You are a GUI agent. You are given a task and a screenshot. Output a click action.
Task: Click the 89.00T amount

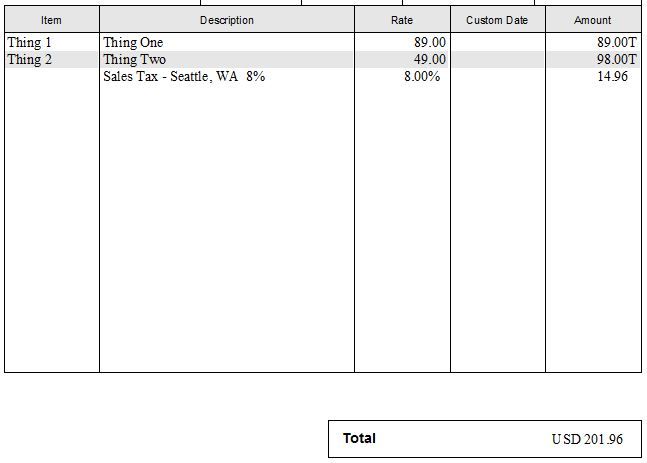click(x=616, y=43)
